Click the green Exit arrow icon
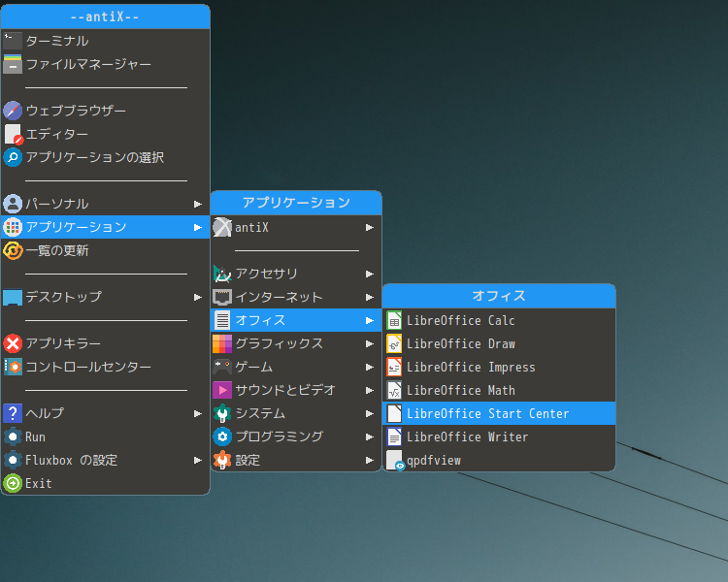Screen dimensions: 728x582 (13, 483)
